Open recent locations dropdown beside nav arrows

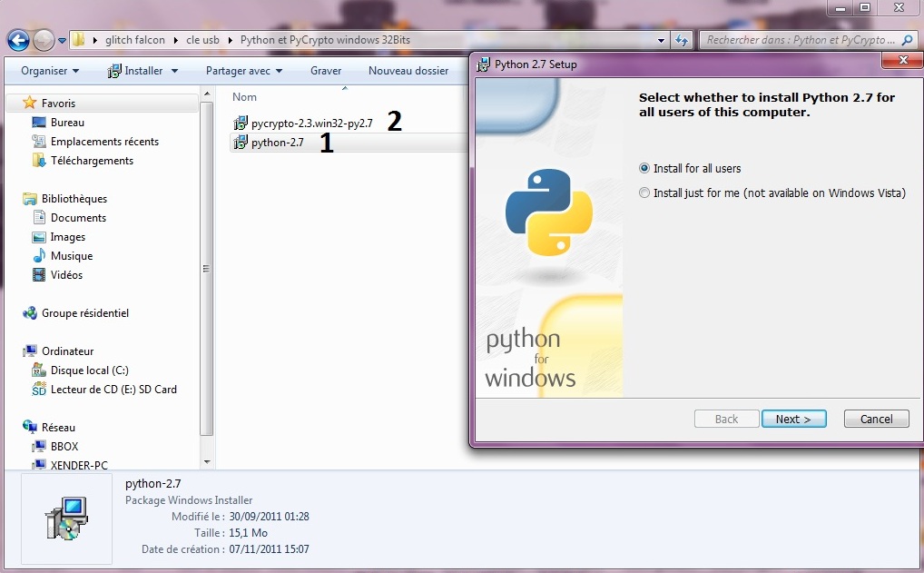coord(62,41)
